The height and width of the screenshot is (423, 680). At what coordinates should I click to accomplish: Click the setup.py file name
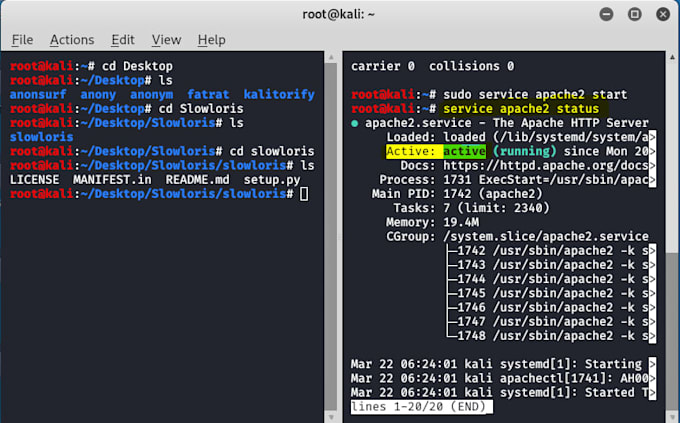(x=271, y=180)
